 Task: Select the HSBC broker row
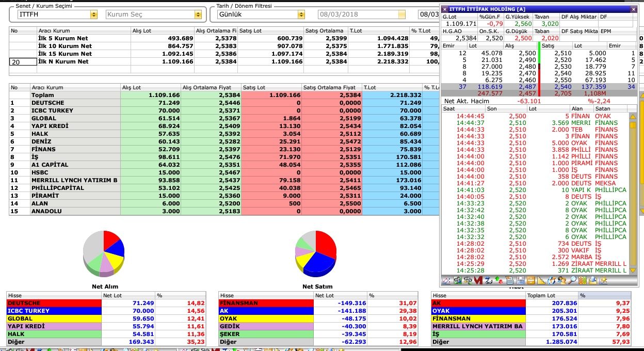point(224,172)
